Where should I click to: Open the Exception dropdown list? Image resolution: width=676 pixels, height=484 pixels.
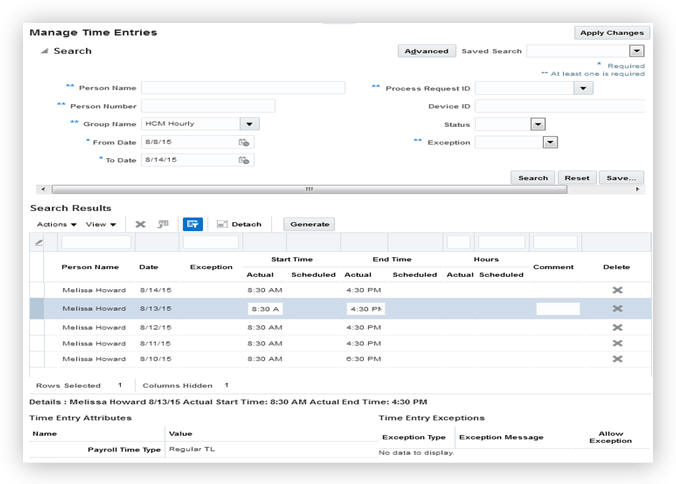click(549, 142)
